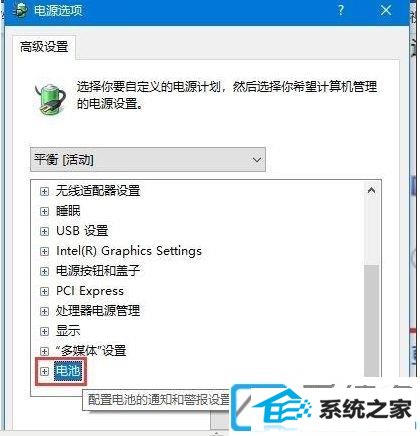
Task: Expand the USB 设置 node
Action: click(x=44, y=231)
